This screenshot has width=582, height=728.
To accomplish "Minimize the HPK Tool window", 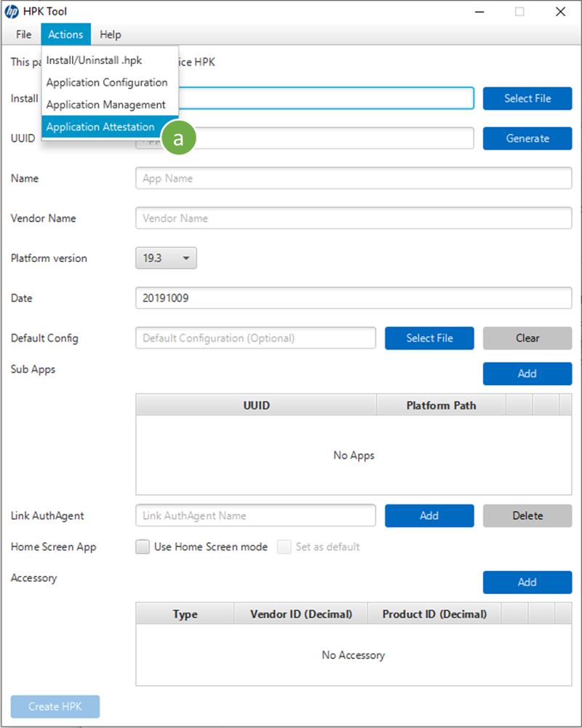I will click(480, 12).
